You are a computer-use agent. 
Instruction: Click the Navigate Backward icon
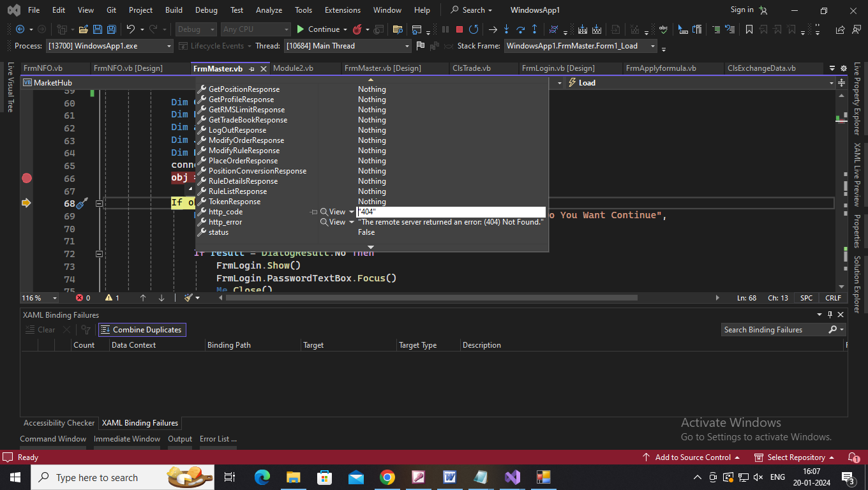click(20, 29)
